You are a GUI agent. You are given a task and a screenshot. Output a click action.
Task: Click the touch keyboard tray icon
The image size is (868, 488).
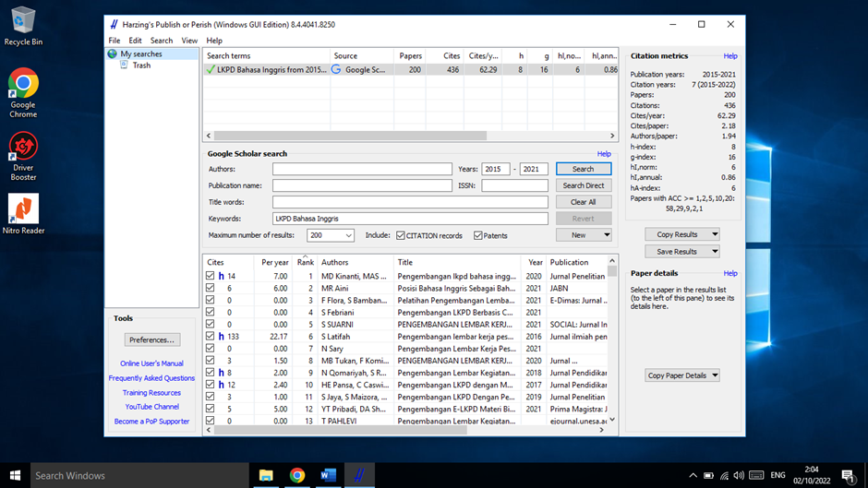point(757,475)
